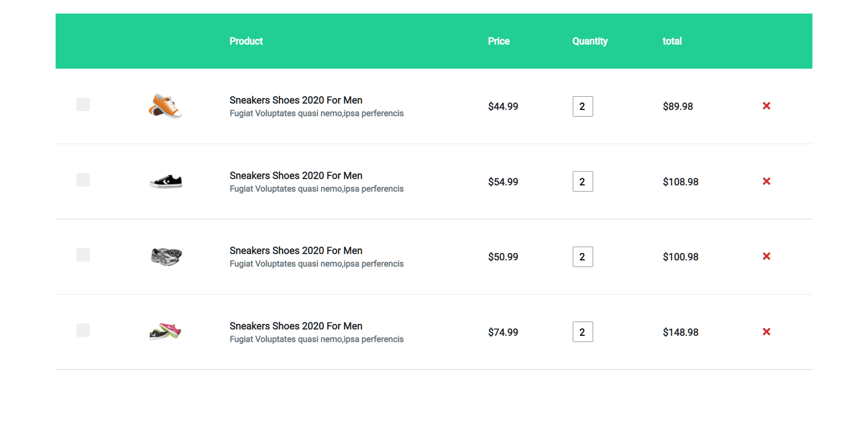Remove the $44.99 sneakers from the cart
The width and height of the screenshot is (868, 426).
pyautogui.click(x=767, y=106)
